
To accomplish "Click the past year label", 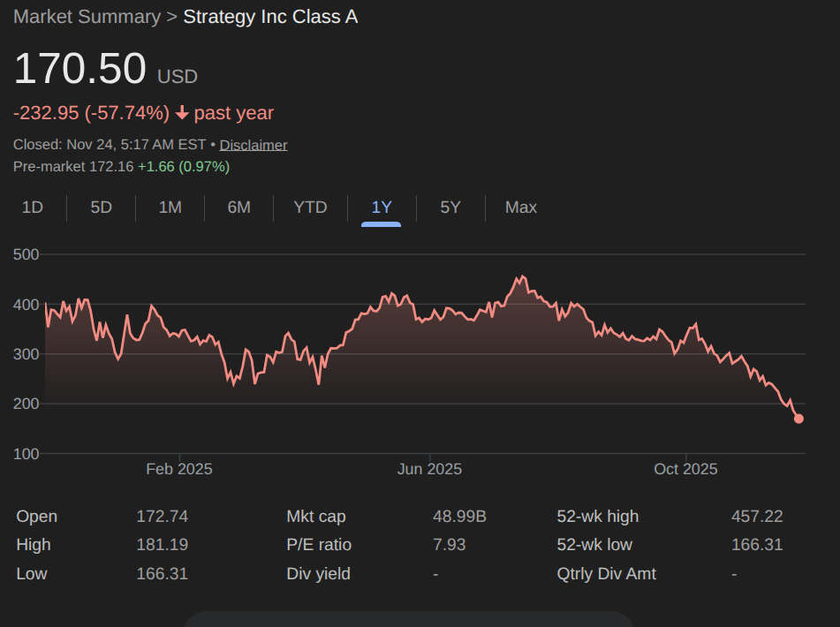I will coord(234,113).
